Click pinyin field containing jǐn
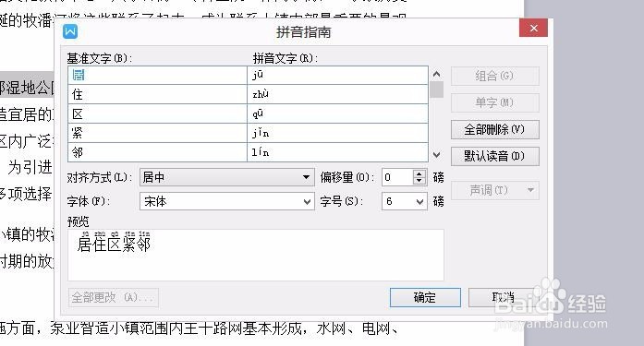 (x=337, y=133)
